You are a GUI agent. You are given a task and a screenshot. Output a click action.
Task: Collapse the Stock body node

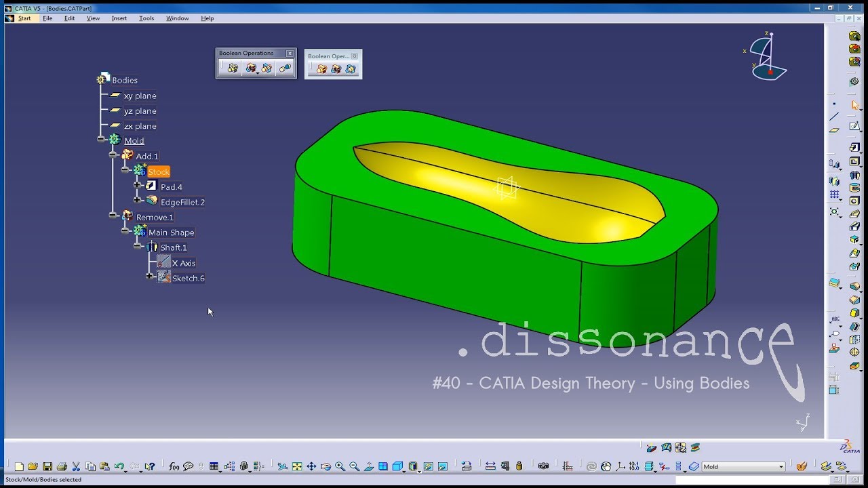[x=125, y=169]
